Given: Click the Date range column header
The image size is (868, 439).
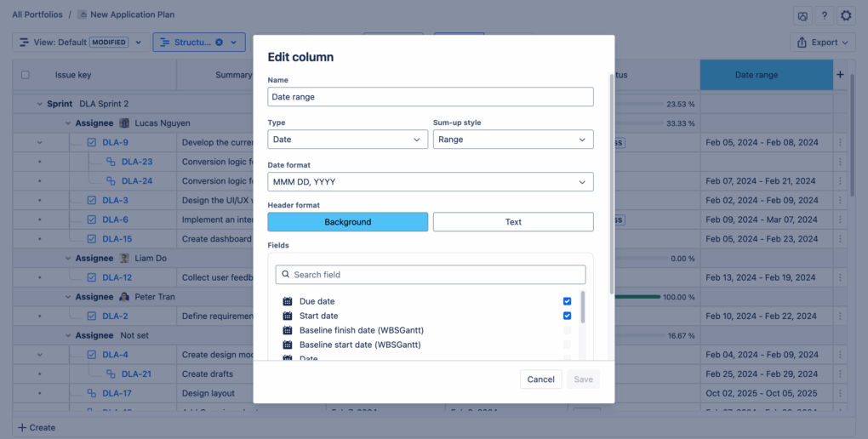Looking at the screenshot, I should pyautogui.click(x=767, y=75).
